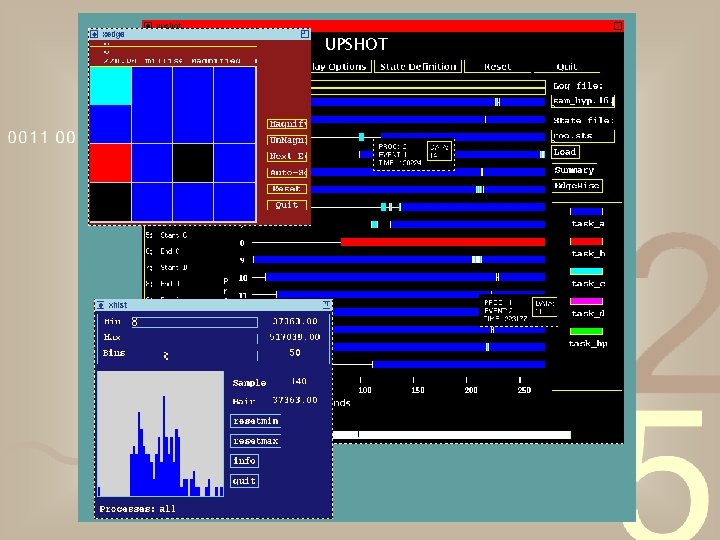Image resolution: width=720 pixels, height=540 pixels.
Task: Click the Max slider in xhist
Action: click(195, 338)
